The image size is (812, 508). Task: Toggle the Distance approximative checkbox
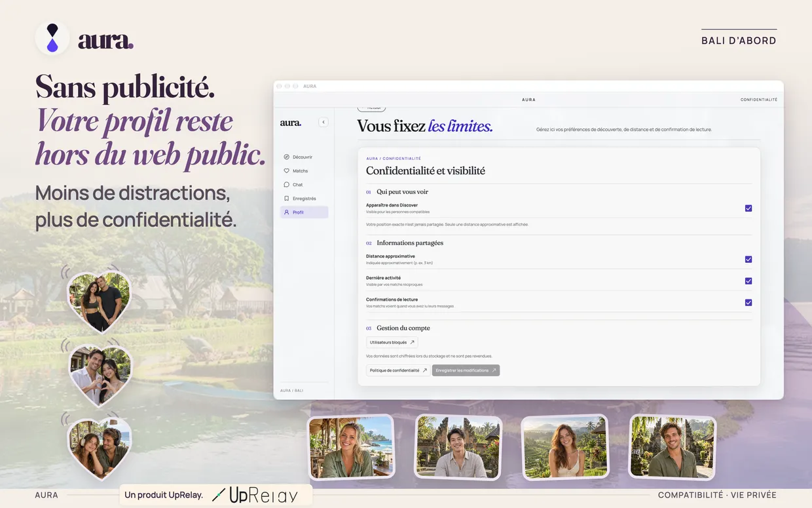tap(748, 260)
